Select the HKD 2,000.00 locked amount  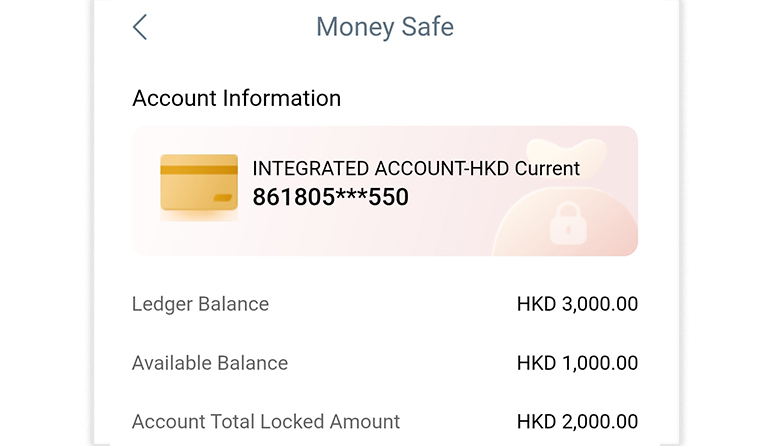[x=577, y=421]
